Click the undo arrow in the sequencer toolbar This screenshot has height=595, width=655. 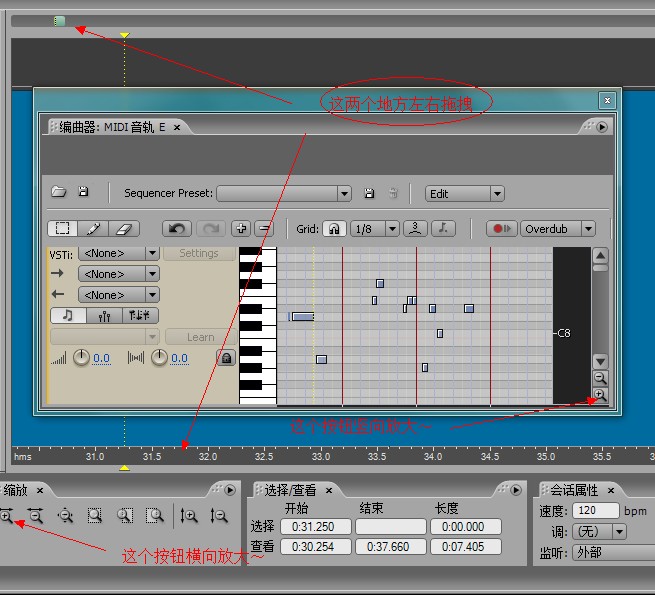[x=177, y=229]
